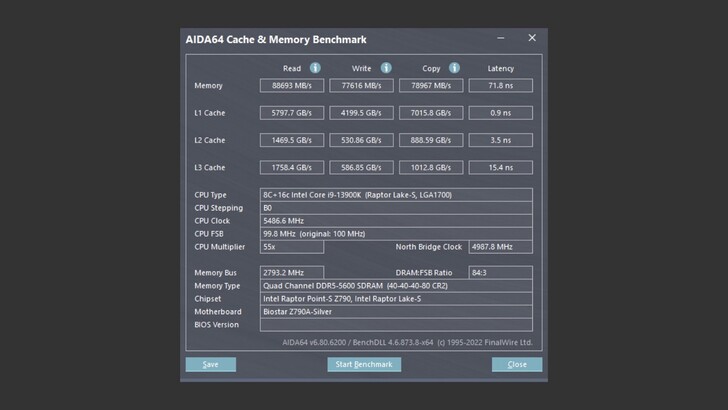This screenshot has height=410, width=728.
Task: Click the info icon next to Copy
Action: pos(454,68)
